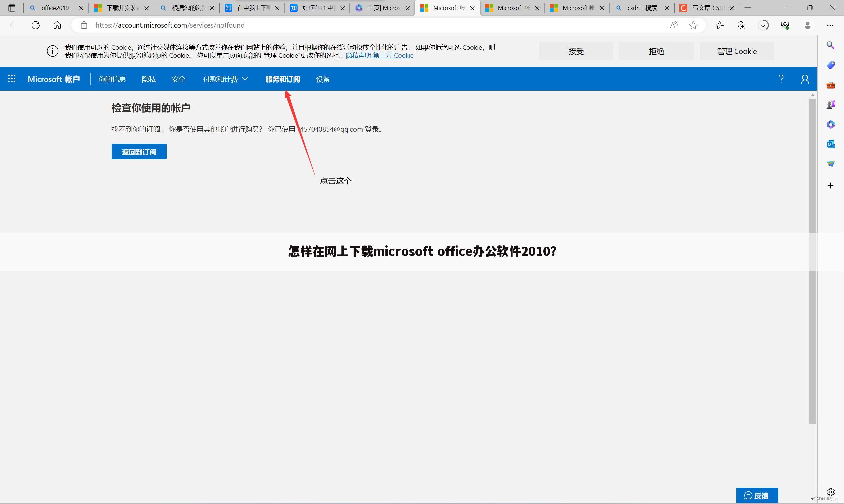Open the Collections icon
Image resolution: width=844 pixels, height=504 pixels.
pyautogui.click(x=741, y=25)
